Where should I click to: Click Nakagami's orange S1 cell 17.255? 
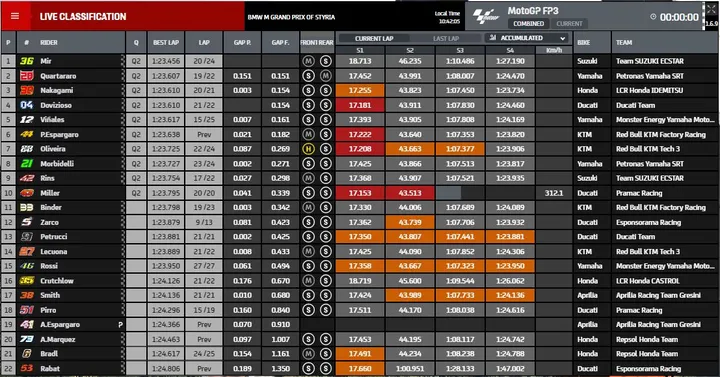tap(360, 90)
